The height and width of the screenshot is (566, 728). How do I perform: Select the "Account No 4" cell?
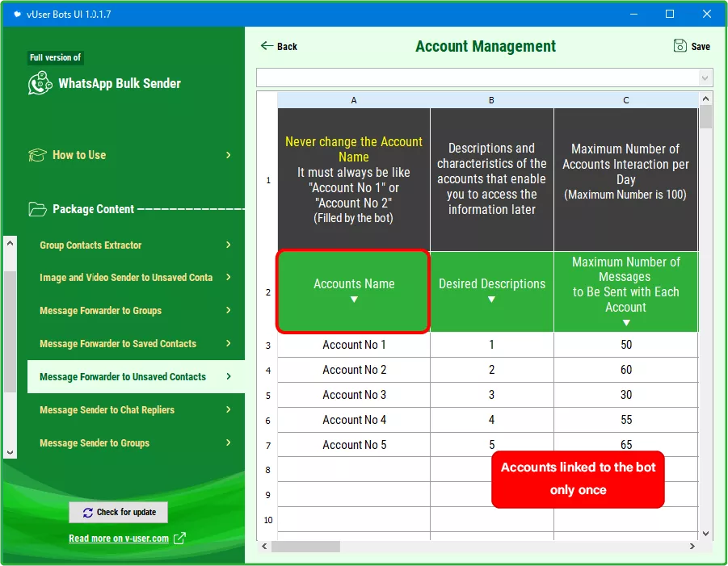(x=354, y=420)
